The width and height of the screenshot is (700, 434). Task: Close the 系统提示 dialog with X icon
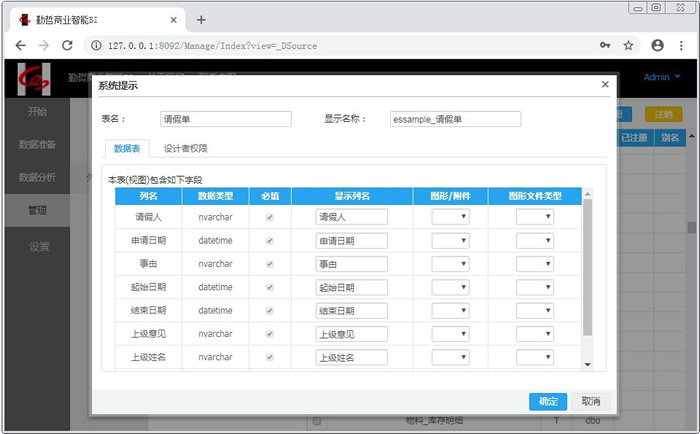[x=605, y=85]
